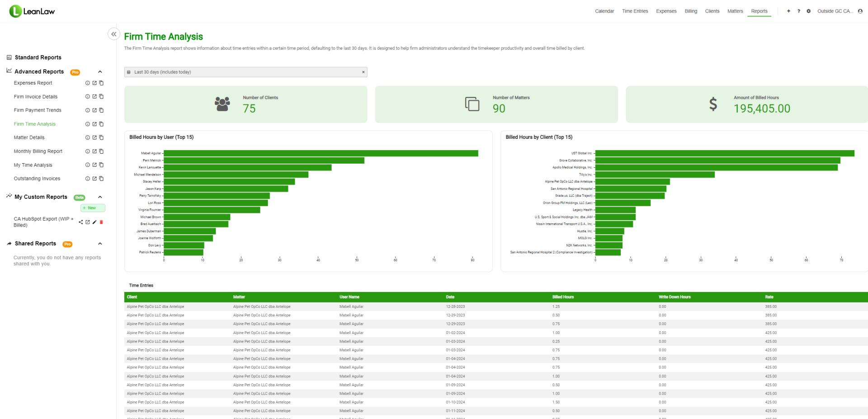Click the plus icon in the top bar

(788, 11)
